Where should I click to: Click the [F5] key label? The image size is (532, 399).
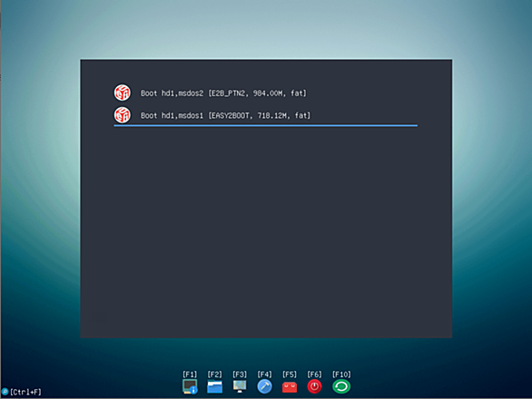click(290, 375)
